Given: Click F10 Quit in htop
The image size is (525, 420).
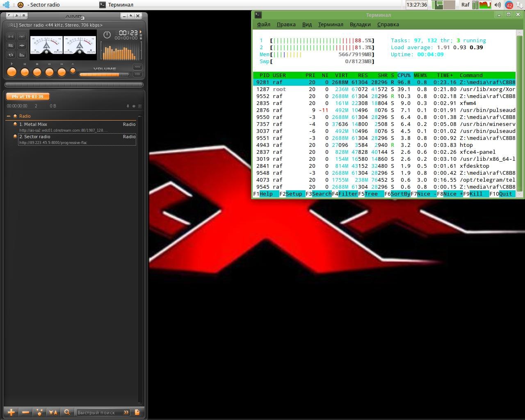Looking at the screenshot, I should (502, 194).
